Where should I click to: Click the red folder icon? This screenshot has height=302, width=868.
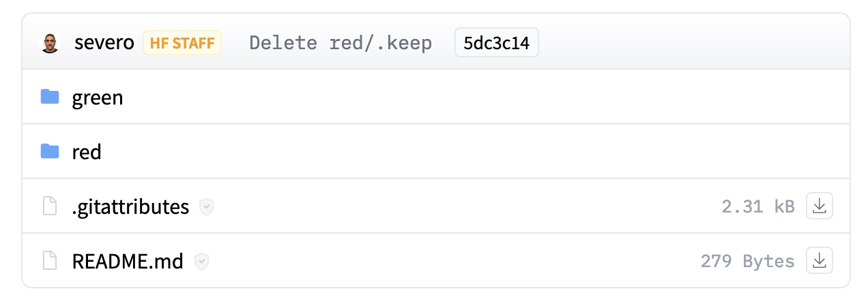pyautogui.click(x=50, y=152)
